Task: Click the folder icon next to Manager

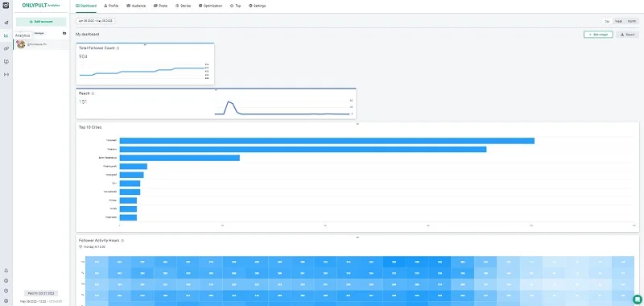Action: tap(64, 33)
